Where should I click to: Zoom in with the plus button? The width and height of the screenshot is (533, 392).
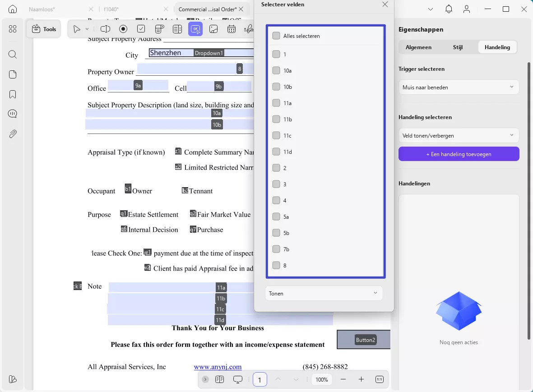pos(362,379)
